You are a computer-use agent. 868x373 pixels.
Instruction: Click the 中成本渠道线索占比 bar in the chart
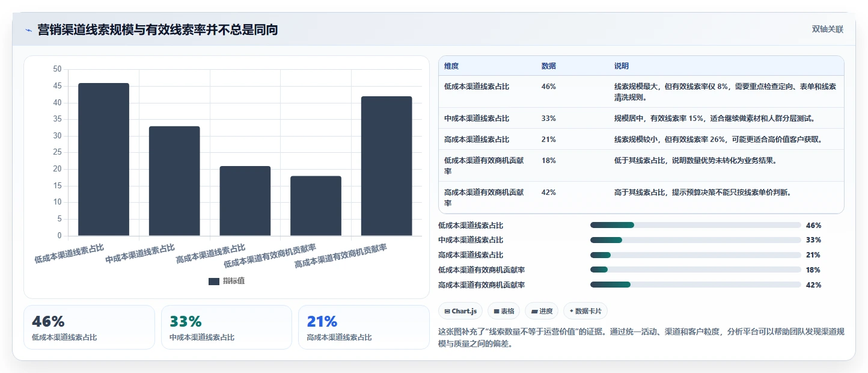pos(174,181)
